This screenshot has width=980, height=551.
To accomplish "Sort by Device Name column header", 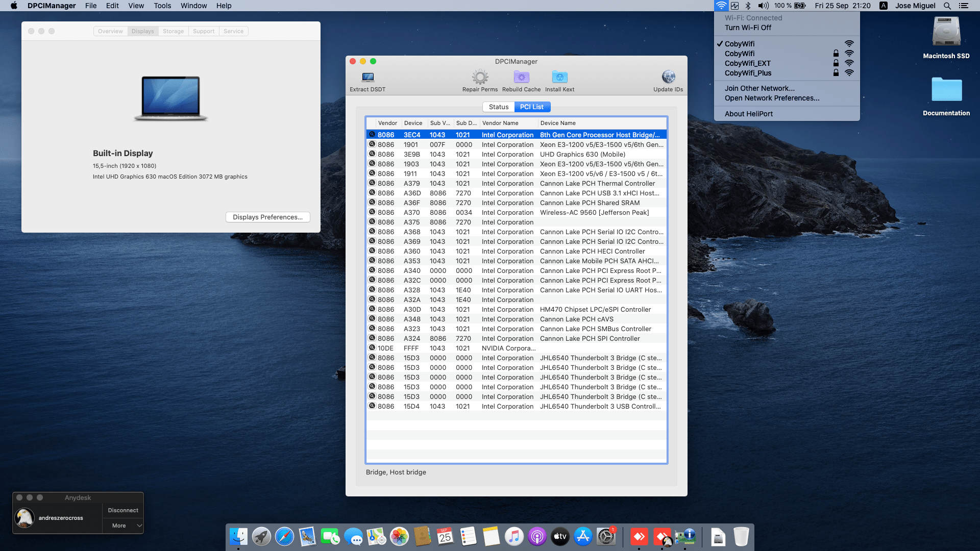I will click(558, 123).
